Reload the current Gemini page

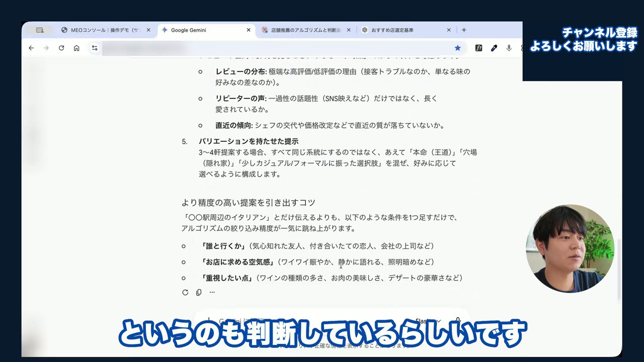point(61,48)
